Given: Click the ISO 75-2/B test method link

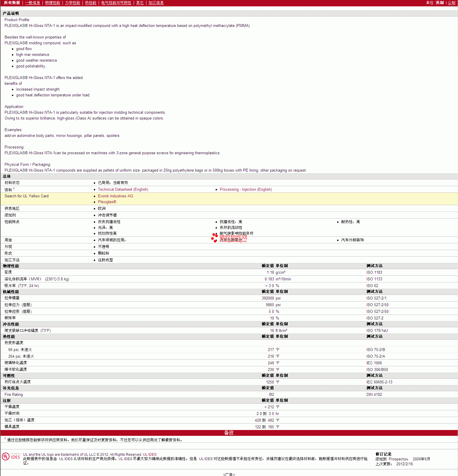Looking at the screenshot, I should [376, 350].
